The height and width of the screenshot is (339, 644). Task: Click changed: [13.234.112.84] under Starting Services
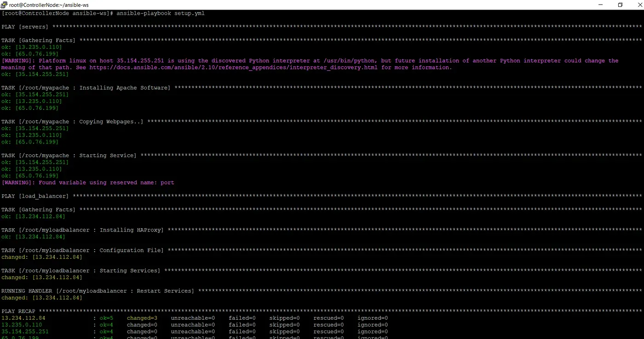click(42, 277)
